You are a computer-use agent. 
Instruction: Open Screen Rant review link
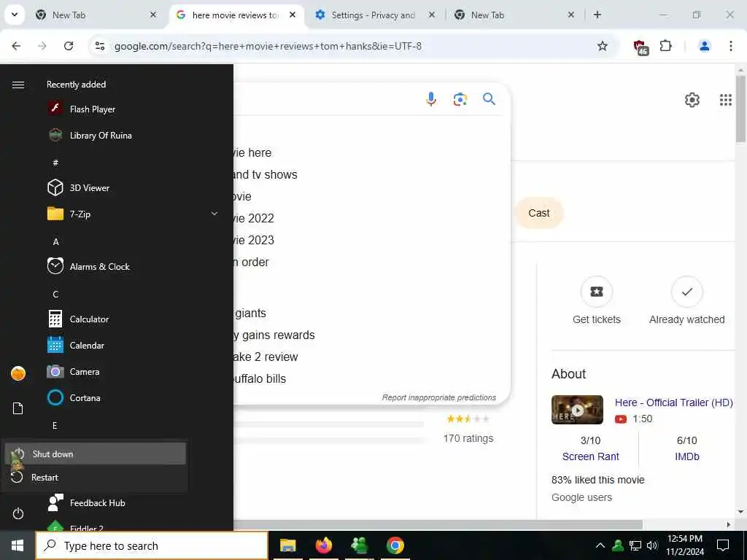[x=590, y=456]
